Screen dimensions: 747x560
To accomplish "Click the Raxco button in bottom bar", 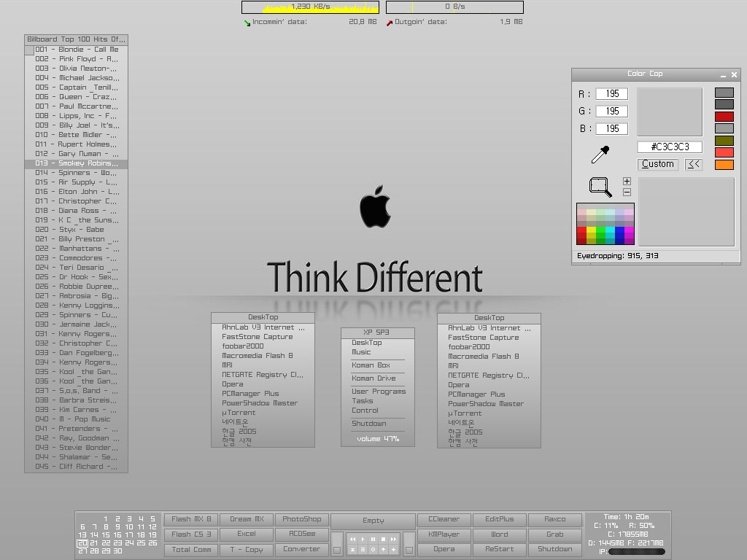I will click(x=554, y=519).
